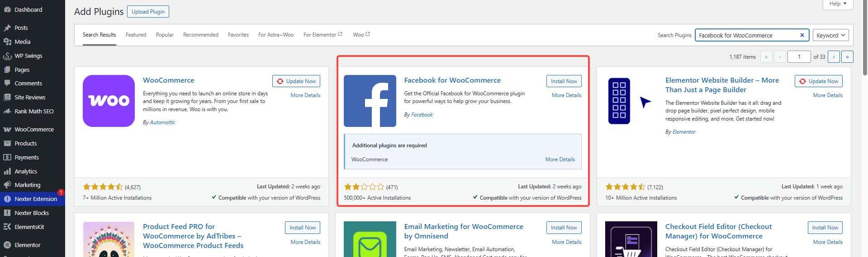Open More Details for Product Feed PRO

click(x=305, y=242)
